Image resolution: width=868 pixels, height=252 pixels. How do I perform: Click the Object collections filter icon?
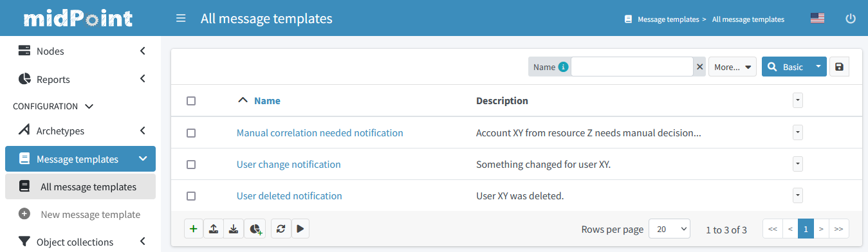tap(24, 242)
